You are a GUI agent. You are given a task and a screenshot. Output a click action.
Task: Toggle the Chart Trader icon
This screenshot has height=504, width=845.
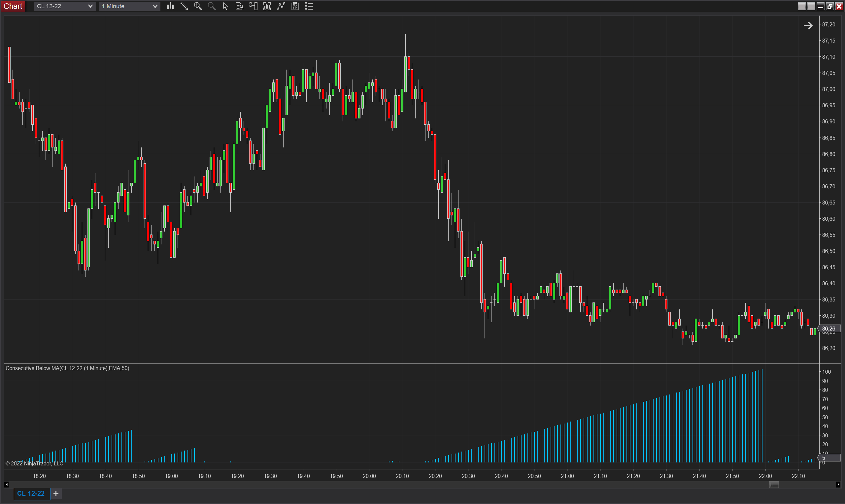tap(253, 6)
